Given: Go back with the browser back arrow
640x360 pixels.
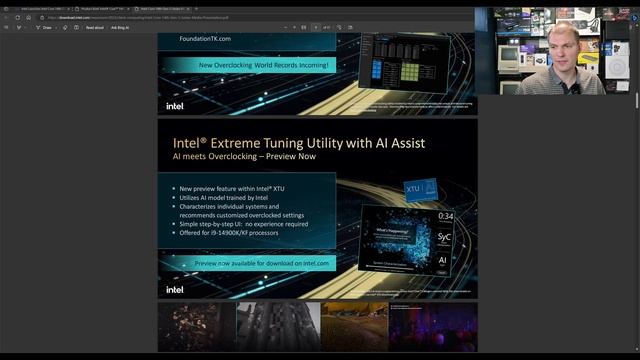Looking at the screenshot, I should [x=6, y=18].
